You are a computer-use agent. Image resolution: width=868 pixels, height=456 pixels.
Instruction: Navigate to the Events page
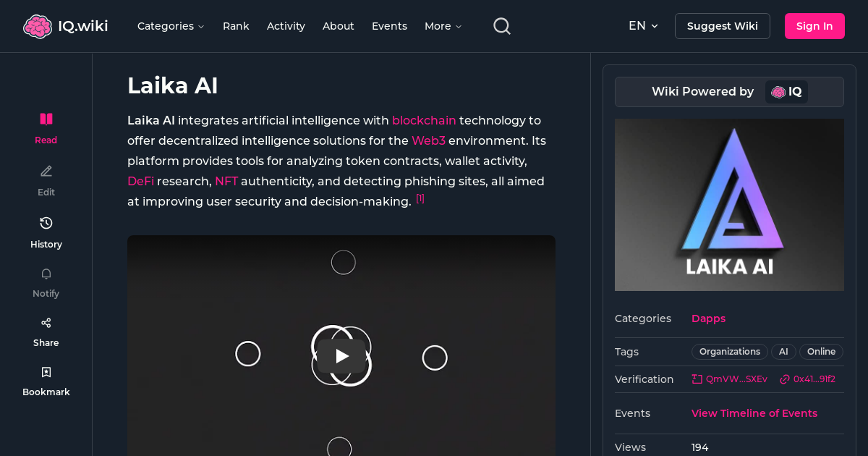coord(389,25)
